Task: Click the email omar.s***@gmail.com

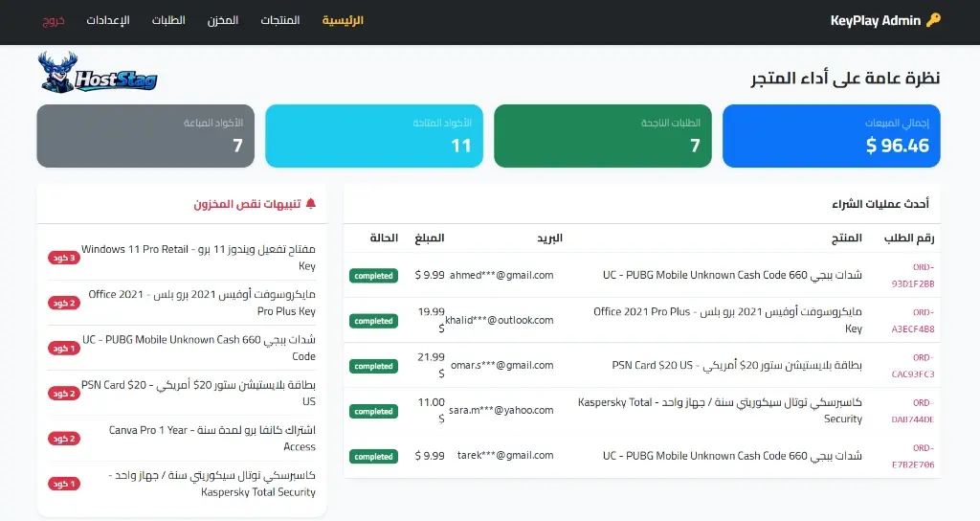Action: pyautogui.click(x=501, y=365)
